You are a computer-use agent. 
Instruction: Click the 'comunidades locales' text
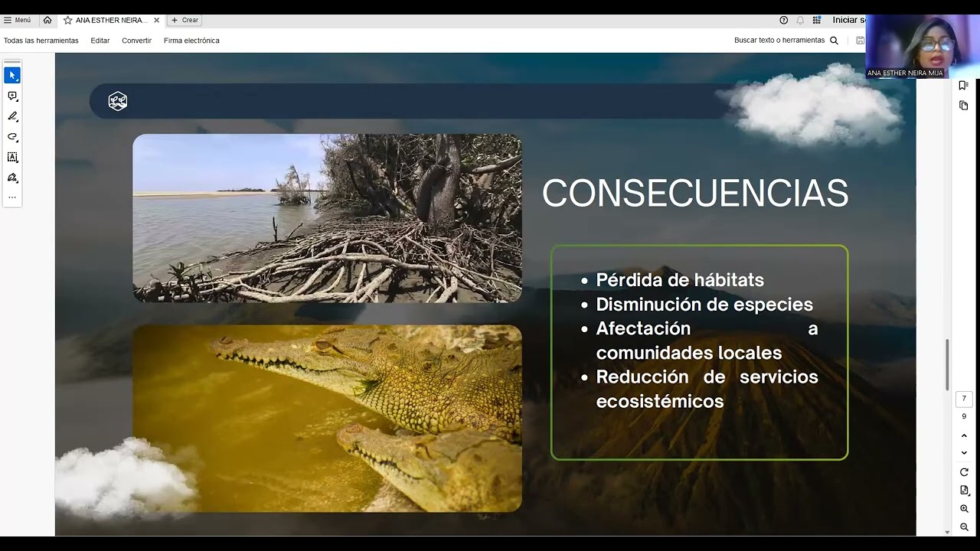click(689, 353)
